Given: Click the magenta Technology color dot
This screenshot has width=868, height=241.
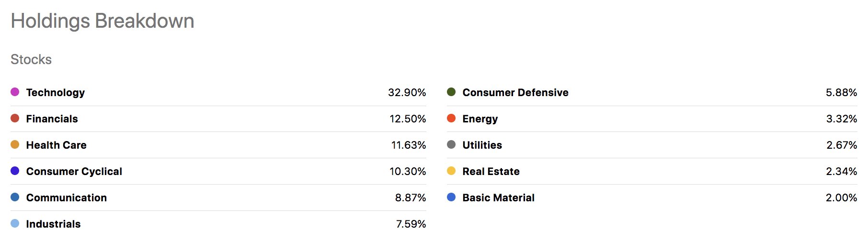Looking at the screenshot, I should (x=15, y=92).
